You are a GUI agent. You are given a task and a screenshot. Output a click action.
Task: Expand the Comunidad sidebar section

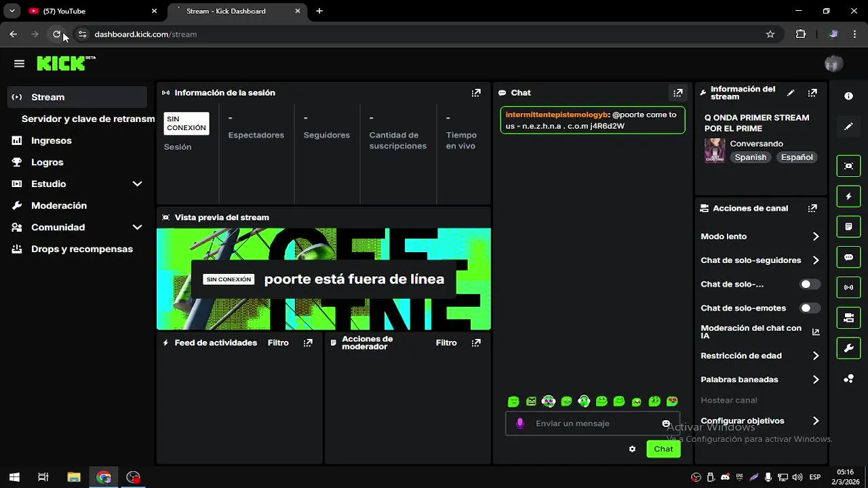137,227
